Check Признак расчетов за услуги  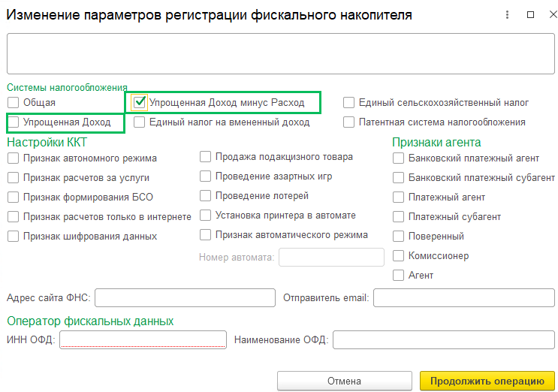[13, 177]
